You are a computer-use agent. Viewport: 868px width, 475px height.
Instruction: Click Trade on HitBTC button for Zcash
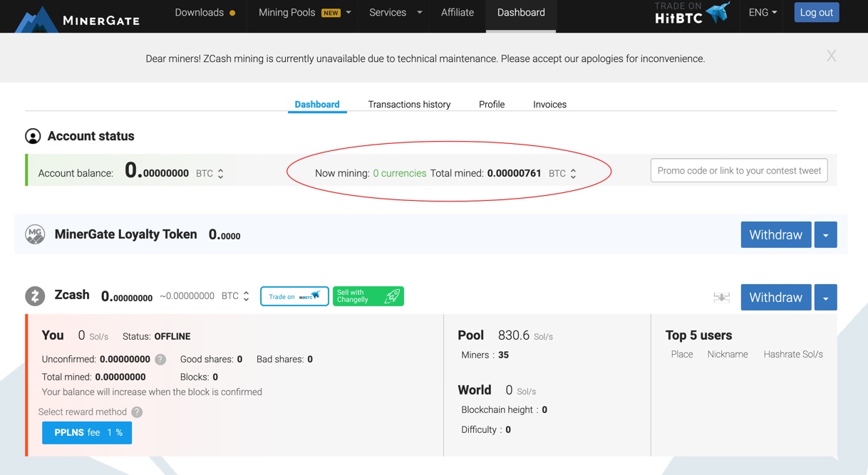click(294, 296)
